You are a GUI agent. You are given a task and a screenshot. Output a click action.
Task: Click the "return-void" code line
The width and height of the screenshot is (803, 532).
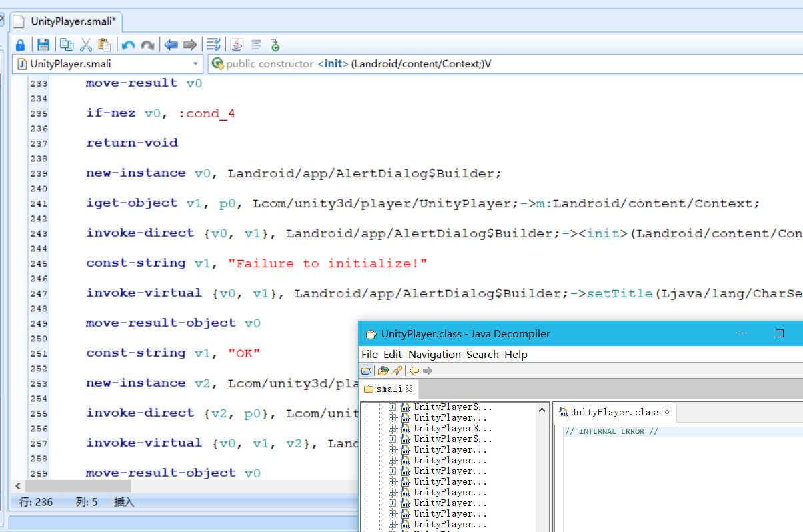pos(132,143)
